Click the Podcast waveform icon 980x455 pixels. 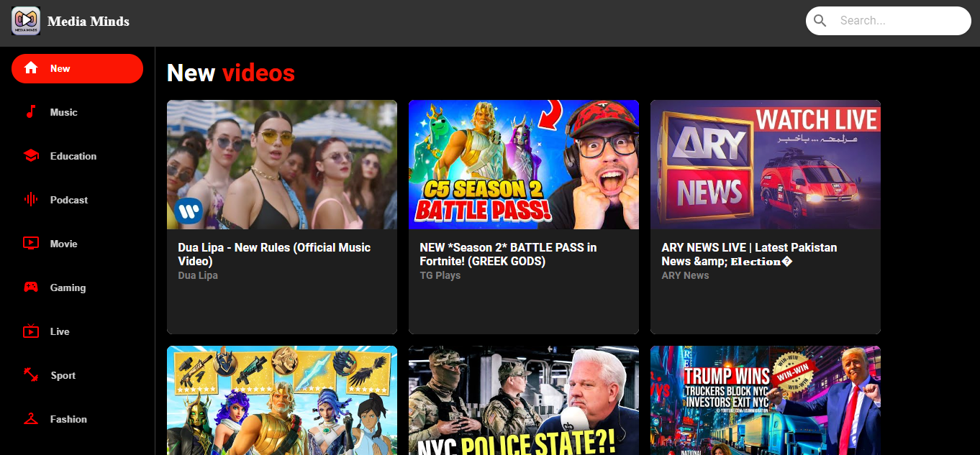[x=31, y=200]
